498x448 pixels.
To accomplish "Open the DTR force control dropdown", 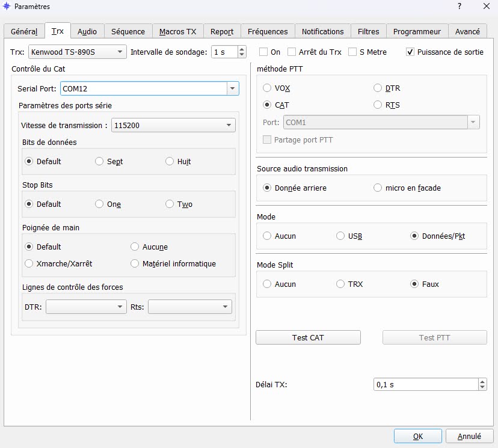I will coord(86,307).
